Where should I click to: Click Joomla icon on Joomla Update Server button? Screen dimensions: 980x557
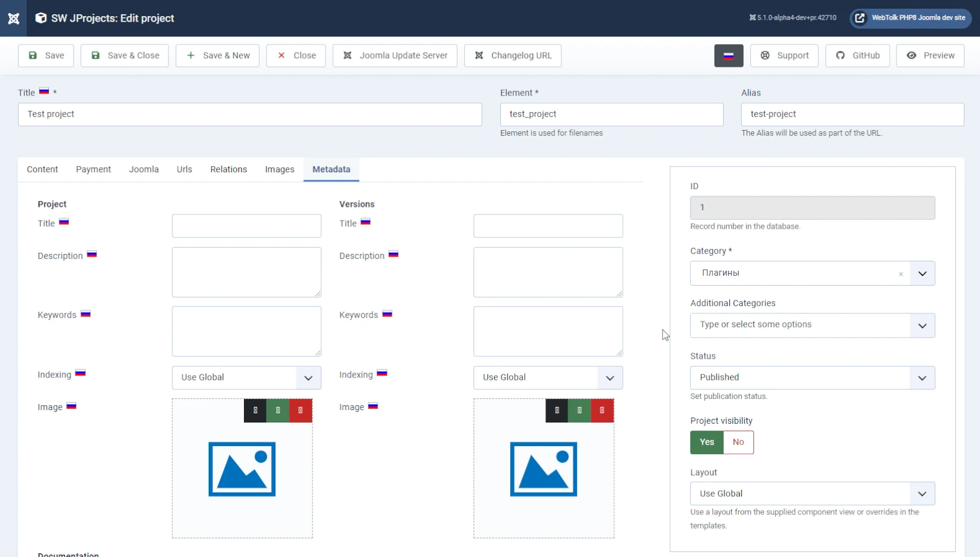(x=347, y=55)
